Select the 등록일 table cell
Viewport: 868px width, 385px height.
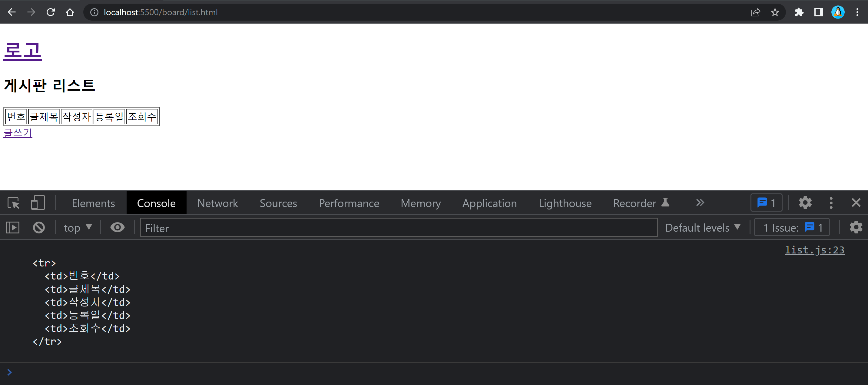pyautogui.click(x=109, y=116)
